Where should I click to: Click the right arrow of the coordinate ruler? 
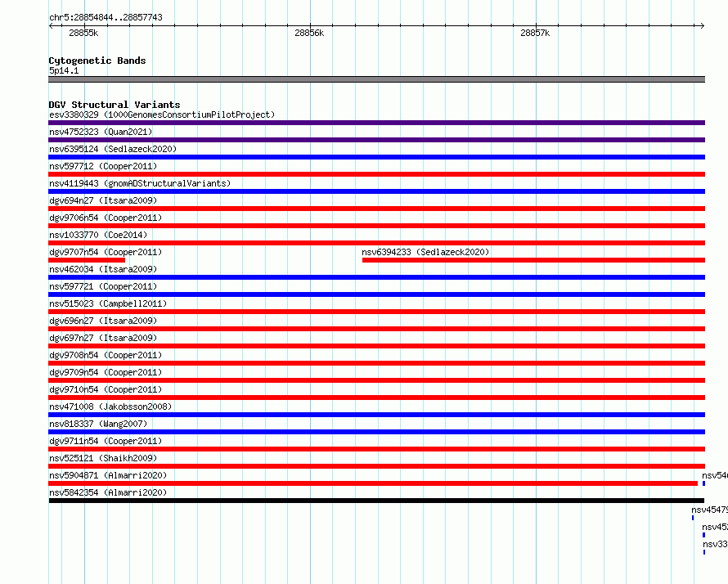tap(703, 26)
